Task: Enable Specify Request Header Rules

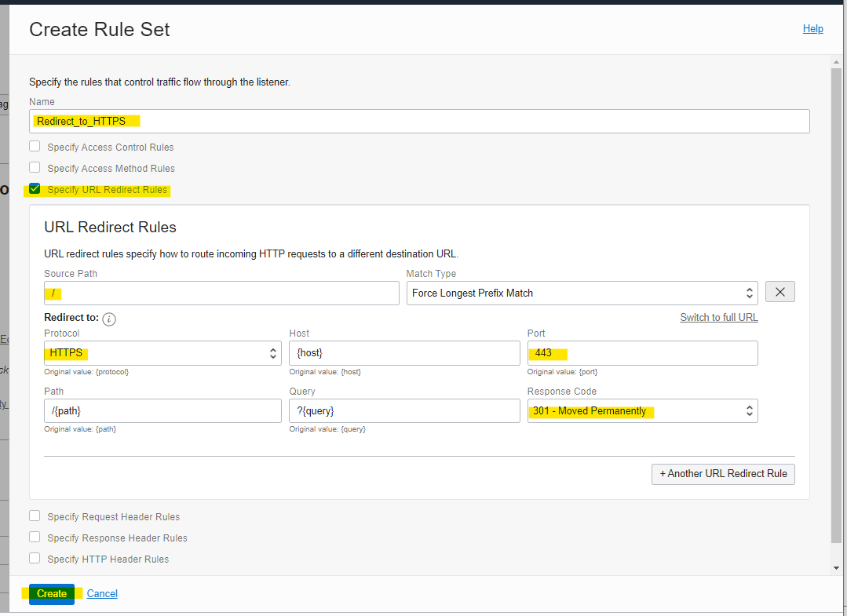Action: [x=35, y=516]
